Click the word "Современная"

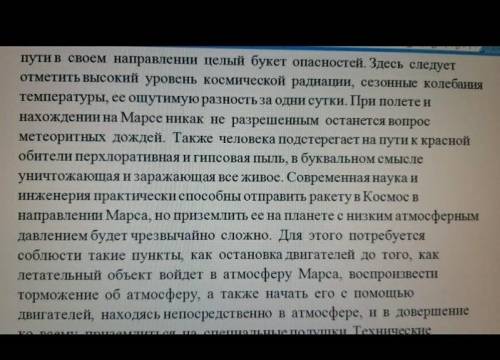tap(328, 177)
